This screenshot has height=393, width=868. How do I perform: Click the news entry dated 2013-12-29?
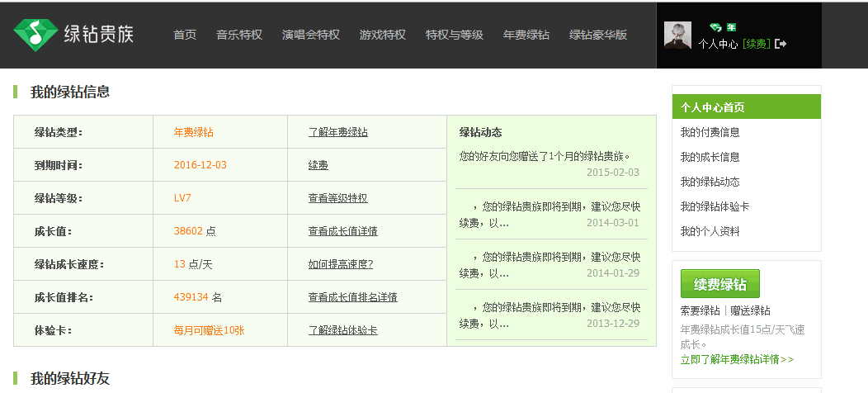pyautogui.click(x=550, y=315)
